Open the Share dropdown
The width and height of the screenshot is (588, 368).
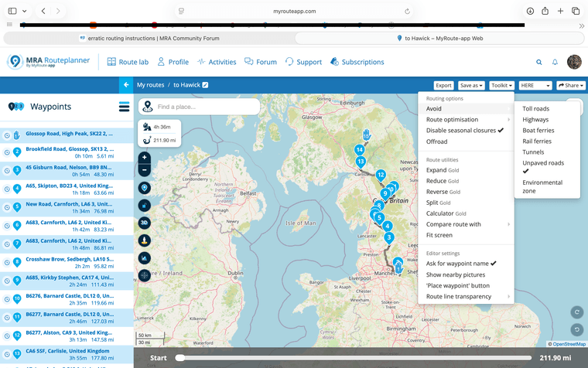point(571,86)
